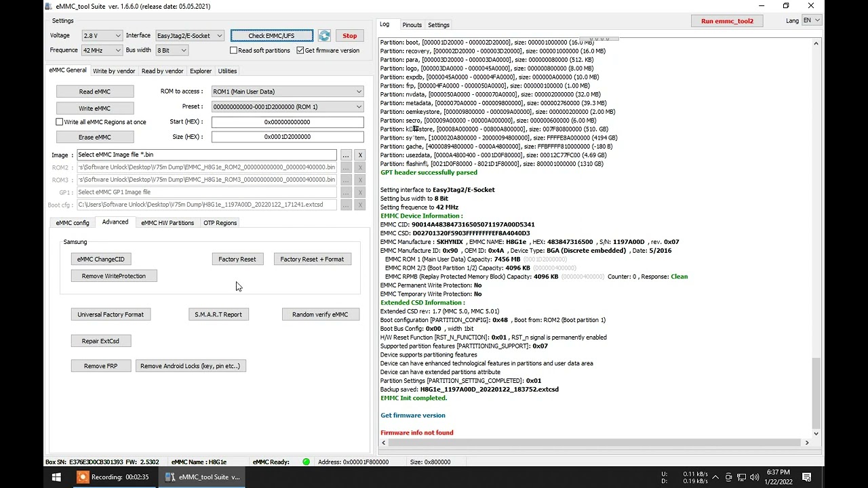
Task: Click the browse button for the Image file row
Action: pos(346,155)
